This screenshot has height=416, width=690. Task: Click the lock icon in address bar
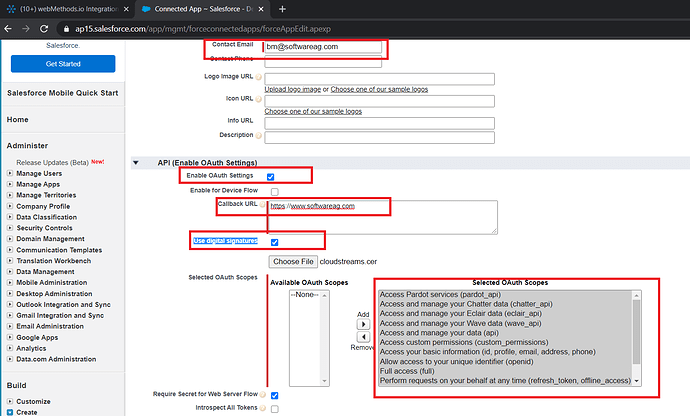click(66, 29)
